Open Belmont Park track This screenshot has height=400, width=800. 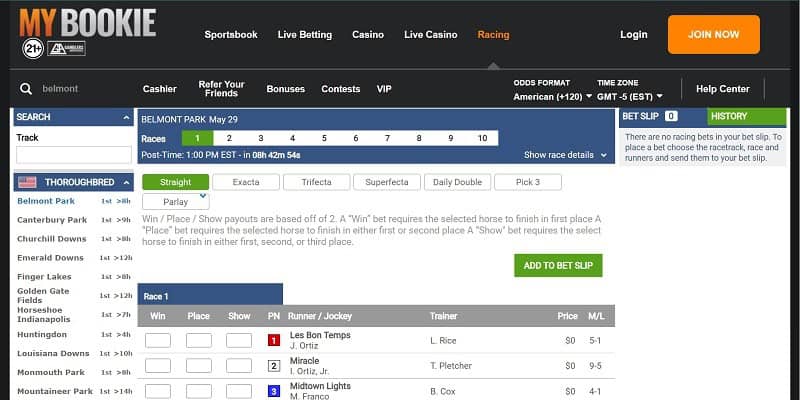(46, 201)
